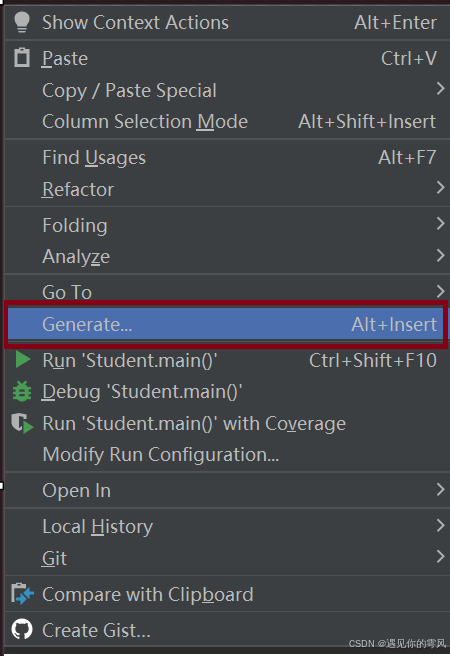The image size is (450, 656).
Task: Expand the Local History submenu arrow
Action: point(440,525)
